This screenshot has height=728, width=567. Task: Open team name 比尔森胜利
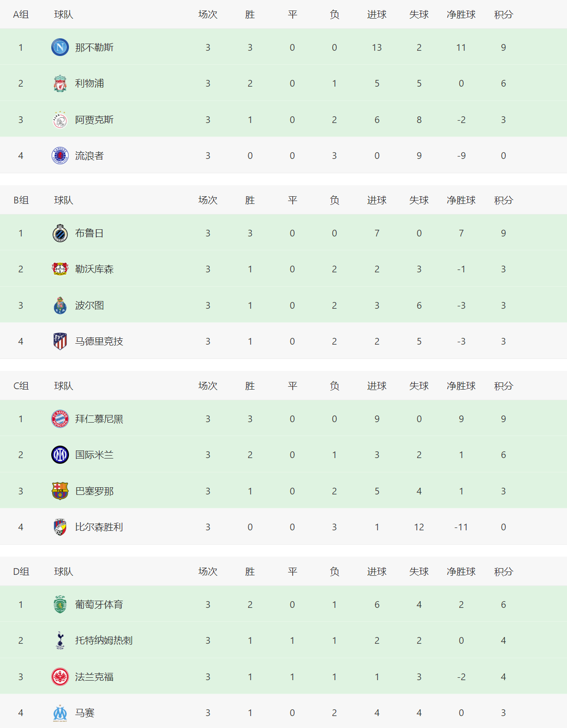[x=99, y=527]
